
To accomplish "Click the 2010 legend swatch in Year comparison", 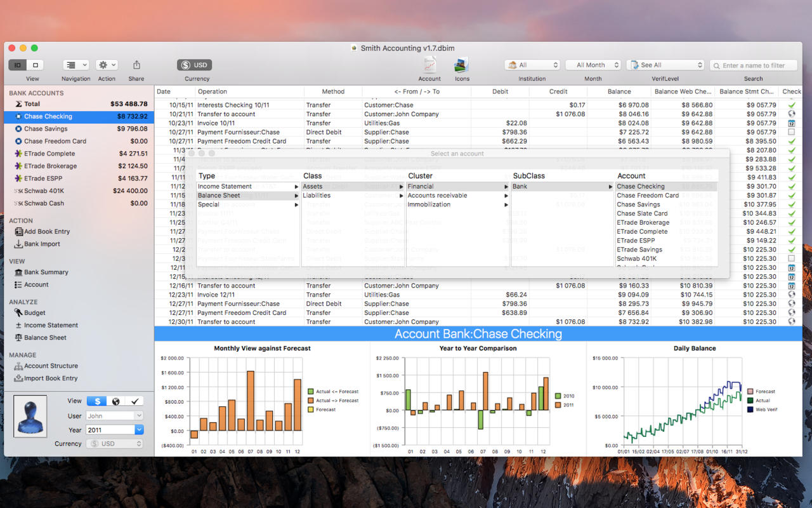I will 558,396.
